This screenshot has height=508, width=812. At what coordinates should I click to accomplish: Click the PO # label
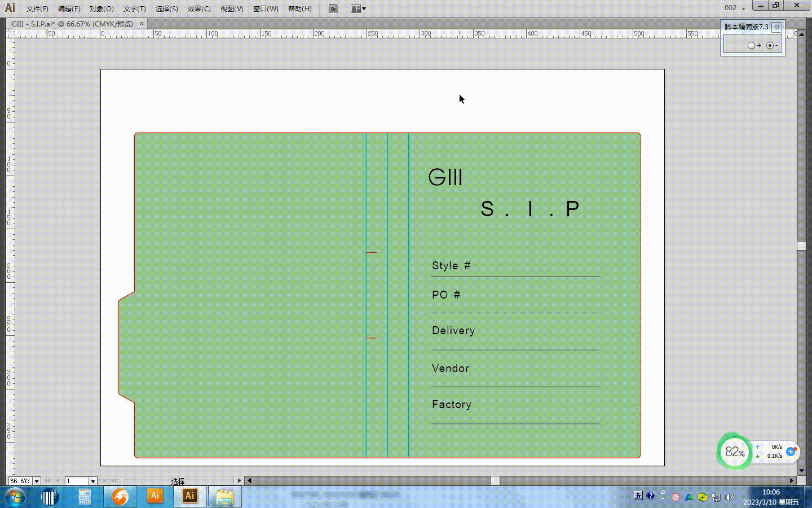(446, 295)
